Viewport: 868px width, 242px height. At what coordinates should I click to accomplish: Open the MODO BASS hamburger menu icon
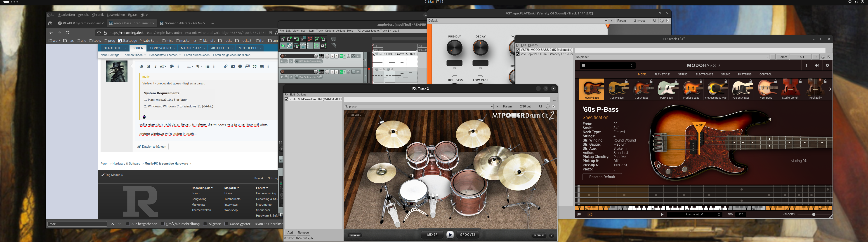(583, 66)
